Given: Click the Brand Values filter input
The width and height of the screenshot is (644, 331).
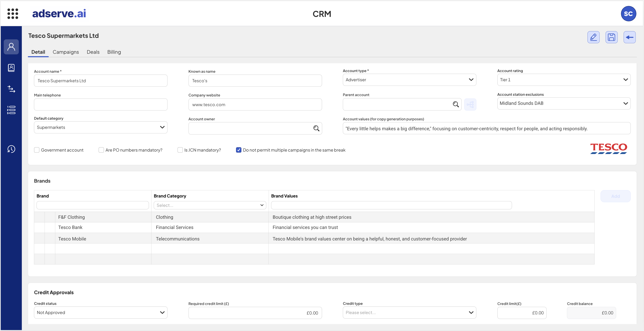Looking at the screenshot, I should click(x=391, y=205).
